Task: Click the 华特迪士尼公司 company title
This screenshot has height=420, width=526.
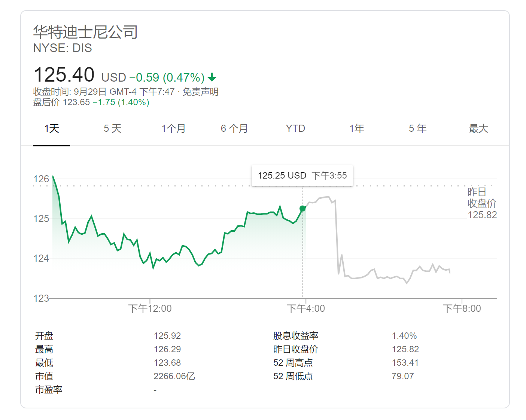Action: (x=85, y=32)
